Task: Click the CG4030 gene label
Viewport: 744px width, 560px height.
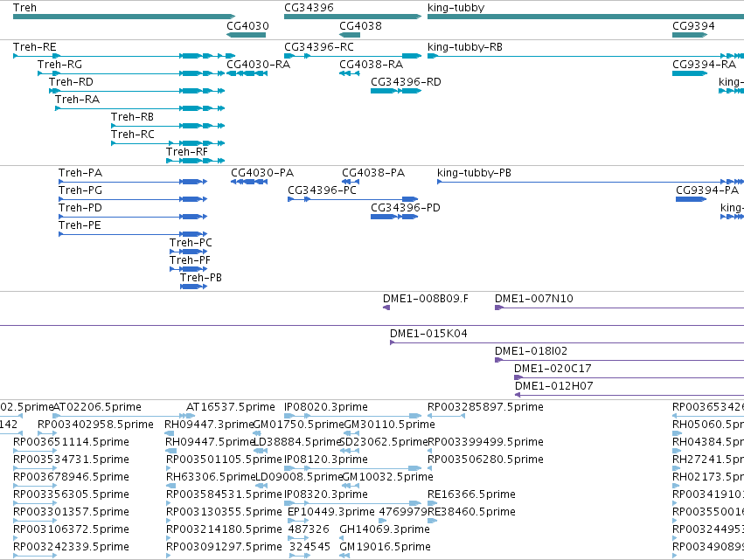Action: point(247,25)
